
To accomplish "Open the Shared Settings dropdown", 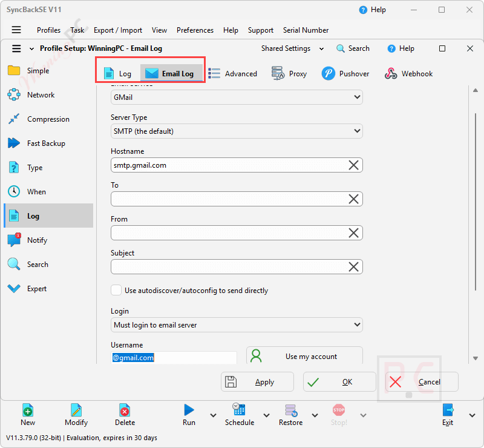I will pos(293,48).
